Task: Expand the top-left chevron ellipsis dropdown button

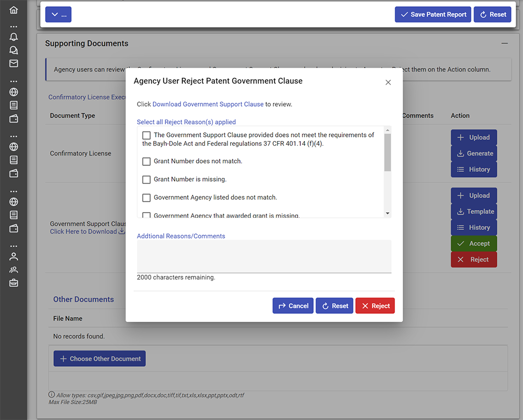Action: 58,15
